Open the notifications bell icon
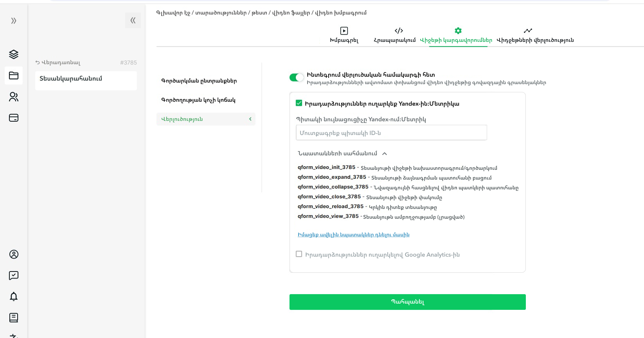This screenshot has height=338, width=644. pyautogui.click(x=14, y=297)
